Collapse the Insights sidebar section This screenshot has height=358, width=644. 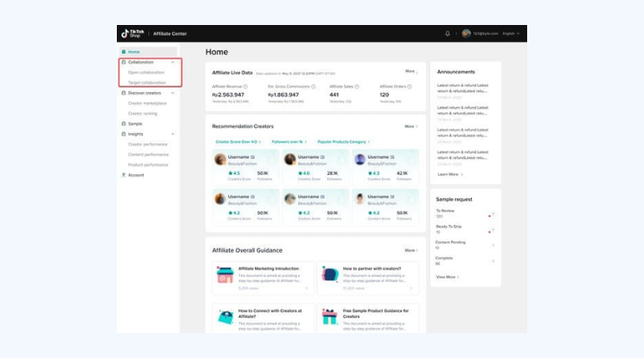(173, 134)
